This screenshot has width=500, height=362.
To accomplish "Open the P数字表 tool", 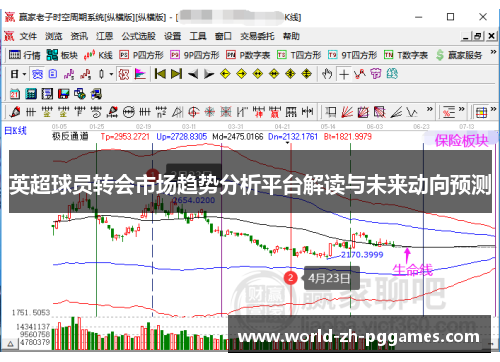I will [248, 55].
